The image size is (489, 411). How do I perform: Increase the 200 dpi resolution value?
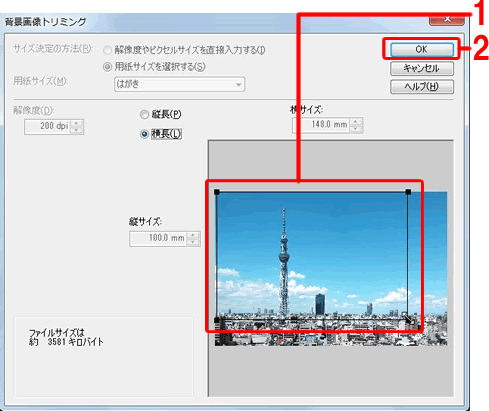point(77,123)
